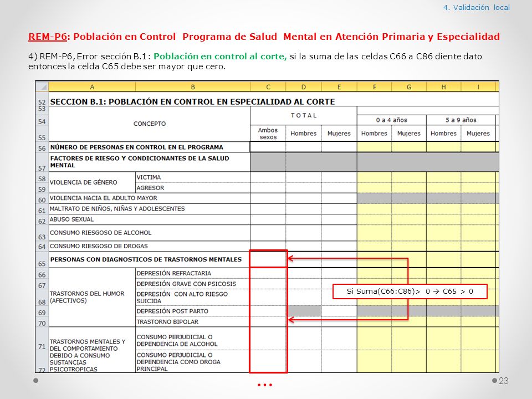Click 'SECCION B.1: POBLACIÓN EN CONTROL' title cell
This screenshot has width=532, height=399.
point(192,102)
